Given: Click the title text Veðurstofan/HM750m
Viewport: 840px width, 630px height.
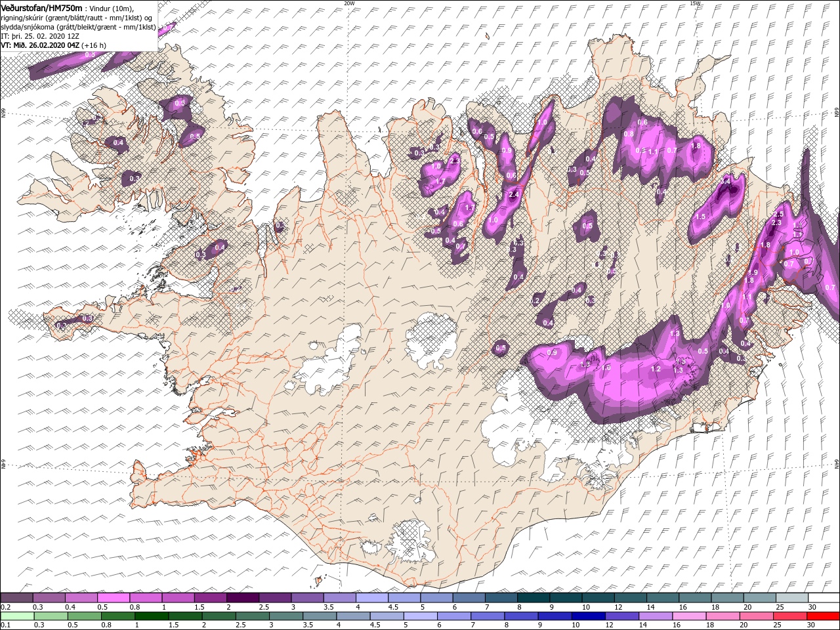Looking at the screenshot, I should coord(41,7).
